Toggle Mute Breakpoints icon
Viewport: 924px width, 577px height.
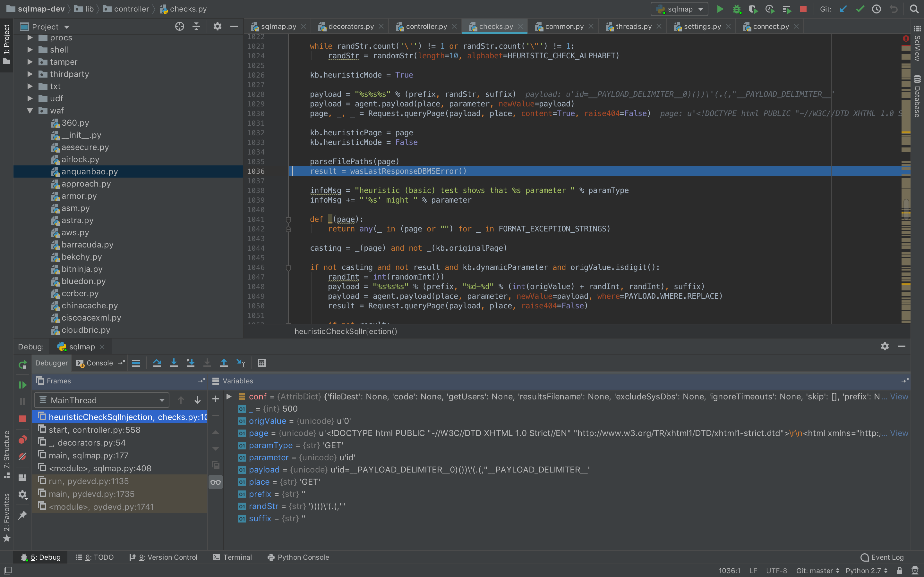click(x=22, y=456)
